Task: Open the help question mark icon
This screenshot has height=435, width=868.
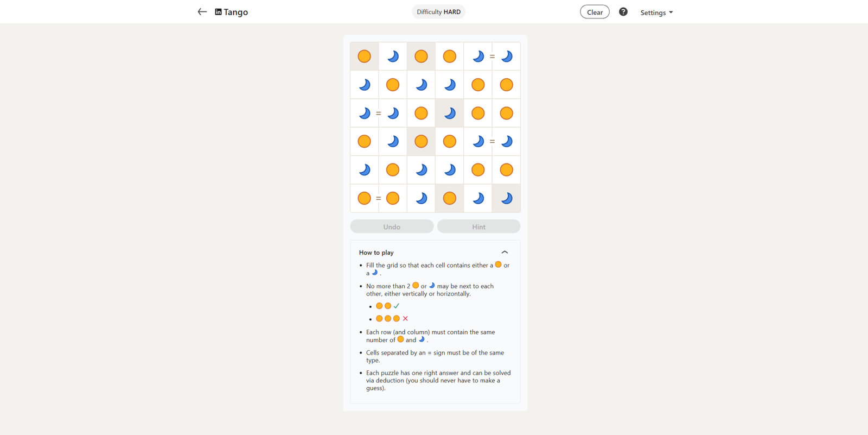Action: click(623, 12)
